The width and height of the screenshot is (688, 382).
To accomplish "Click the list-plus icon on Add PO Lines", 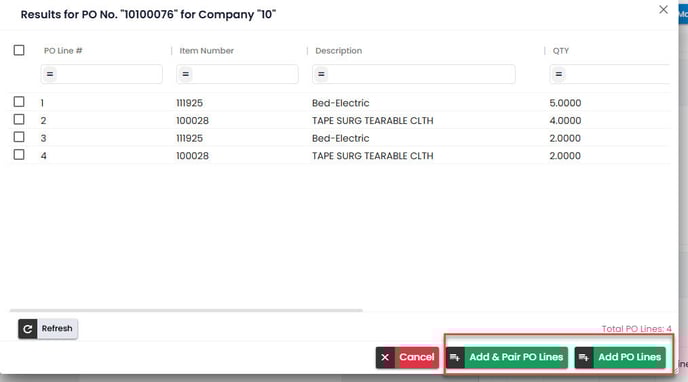I will coord(584,357).
